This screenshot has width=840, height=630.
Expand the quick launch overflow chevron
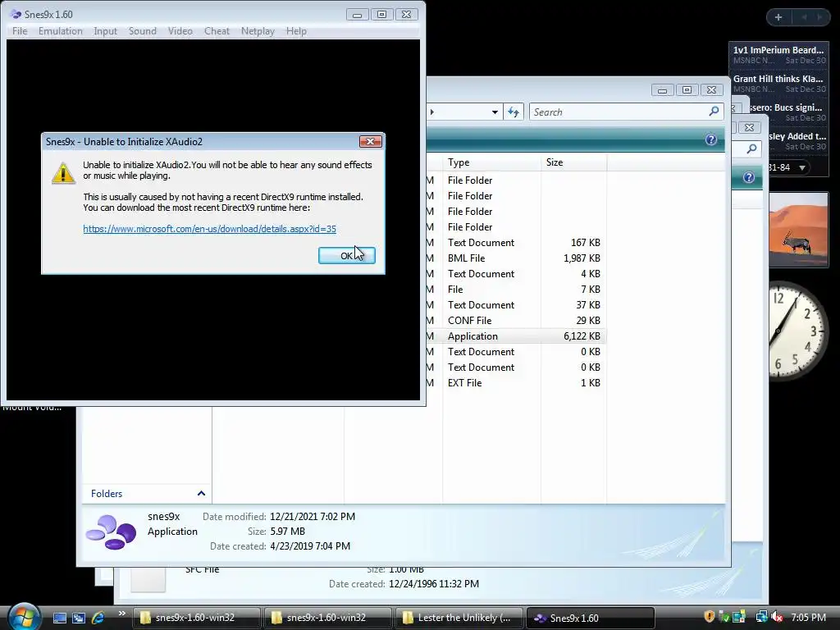pyautogui.click(x=122, y=614)
